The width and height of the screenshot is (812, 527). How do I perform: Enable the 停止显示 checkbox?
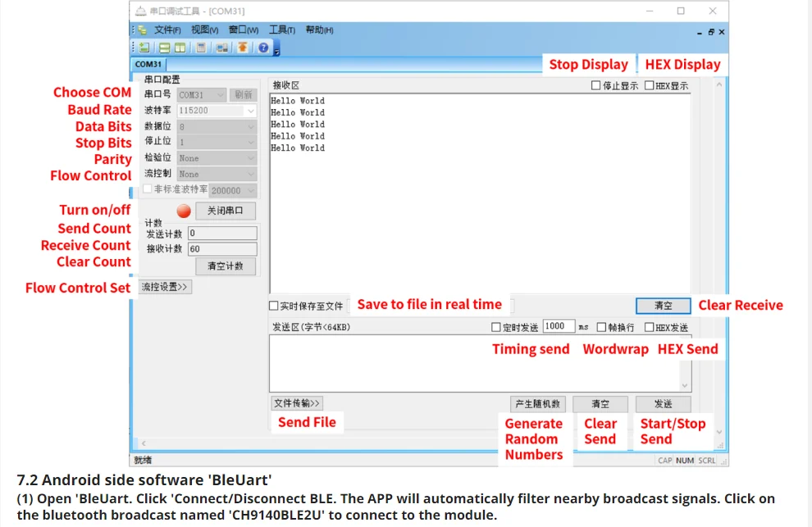point(595,85)
